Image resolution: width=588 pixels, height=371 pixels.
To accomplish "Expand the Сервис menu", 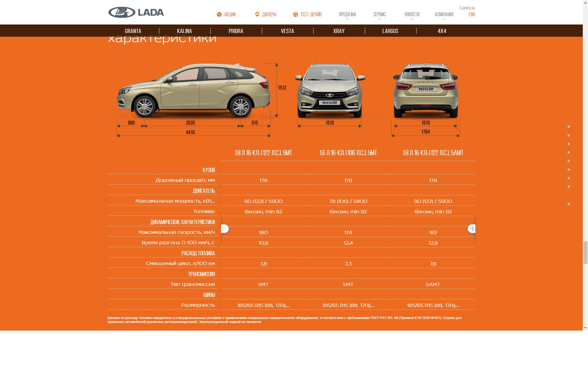I will 379,14.
